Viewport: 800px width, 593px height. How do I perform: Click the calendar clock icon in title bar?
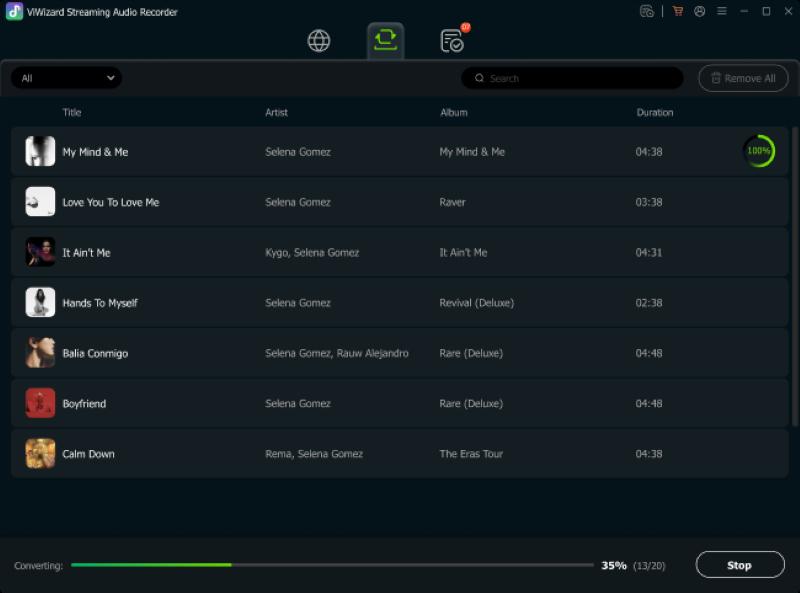point(647,11)
